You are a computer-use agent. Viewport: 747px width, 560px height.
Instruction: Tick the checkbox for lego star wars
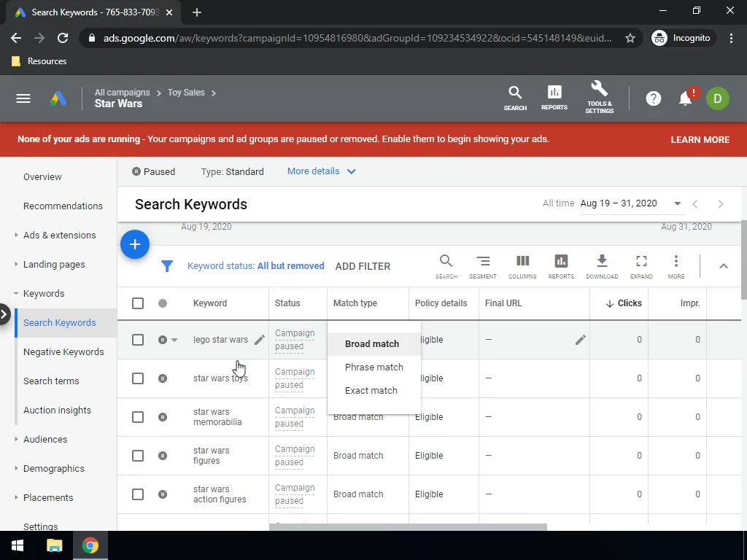[x=138, y=340]
